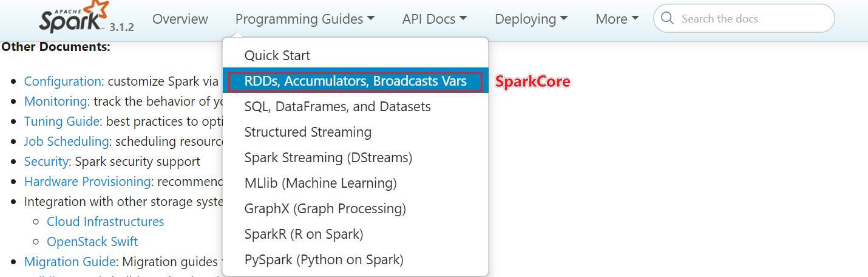
Task: Open SparkR (R on Spark)
Action: [356, 234]
